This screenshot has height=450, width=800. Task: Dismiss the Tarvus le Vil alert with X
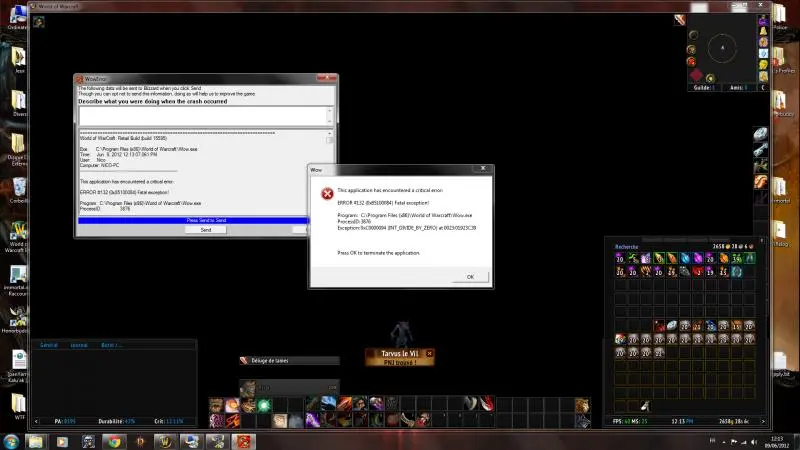pos(430,353)
